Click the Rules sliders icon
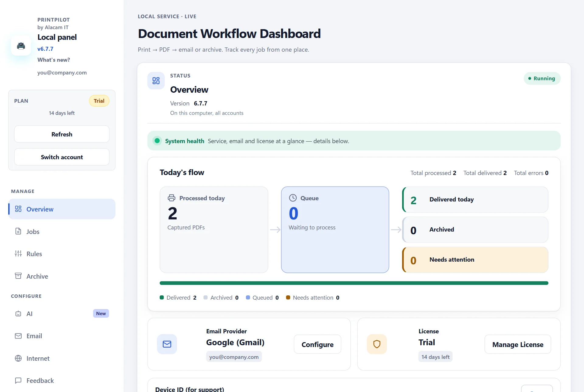This screenshot has width=584, height=392. [x=18, y=253]
